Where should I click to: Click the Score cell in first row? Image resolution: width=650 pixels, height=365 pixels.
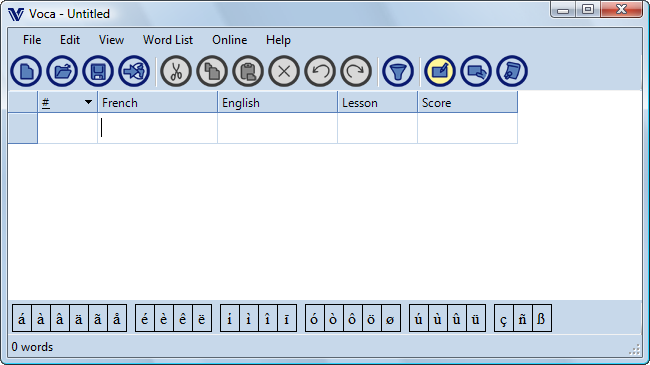click(x=468, y=128)
